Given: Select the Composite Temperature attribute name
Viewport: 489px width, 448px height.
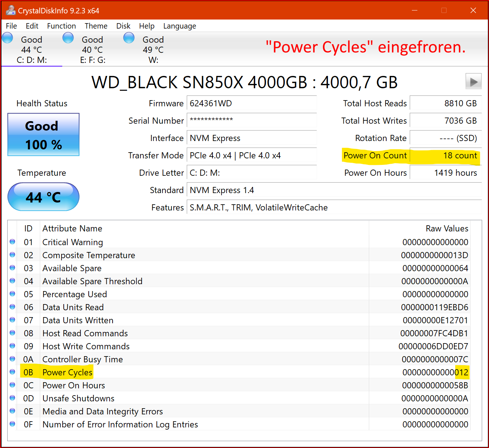Looking at the screenshot, I should tap(89, 255).
